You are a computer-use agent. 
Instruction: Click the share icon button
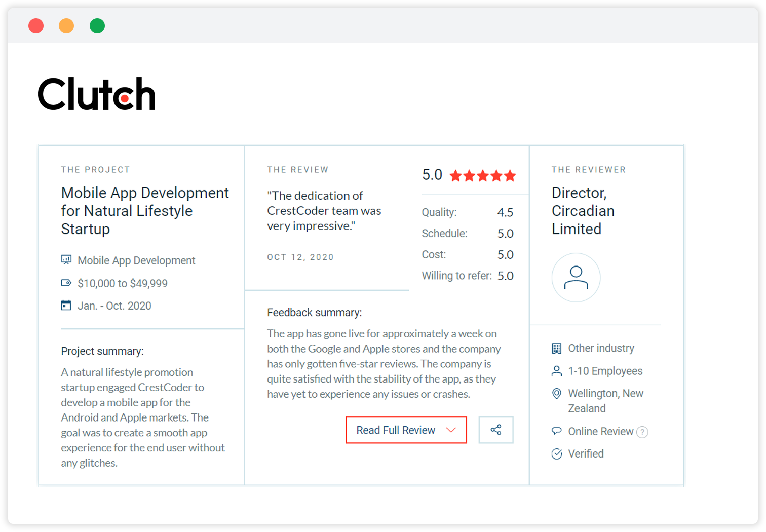tap(495, 430)
